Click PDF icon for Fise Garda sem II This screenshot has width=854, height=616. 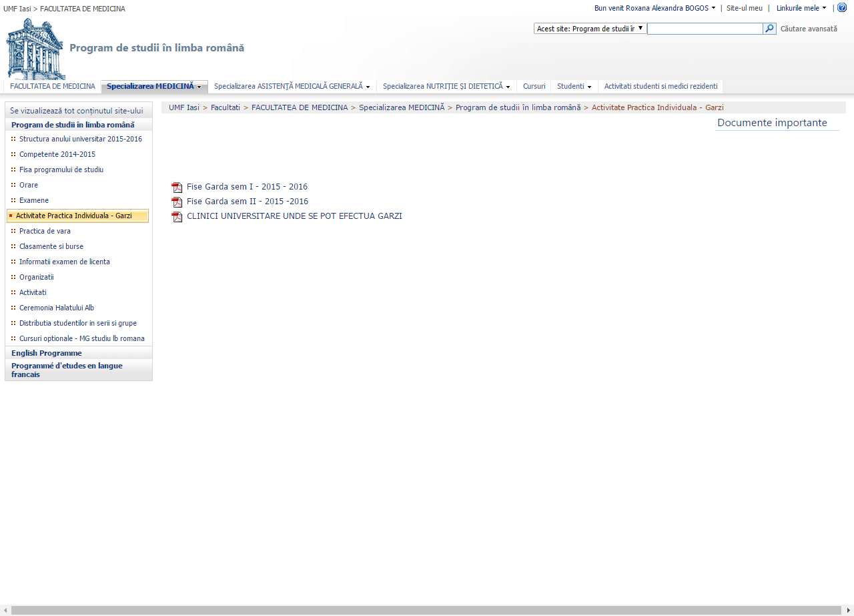click(177, 202)
